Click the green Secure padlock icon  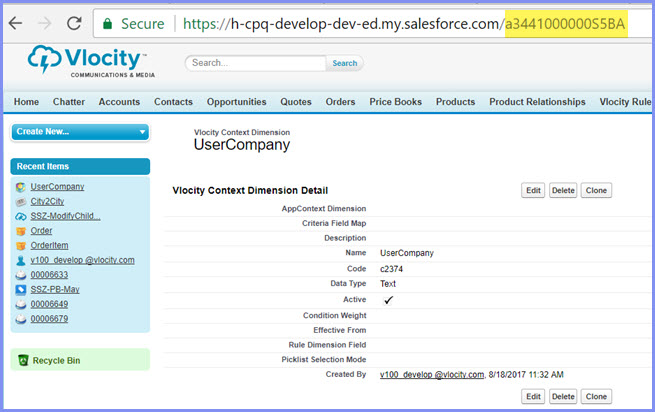pos(107,23)
